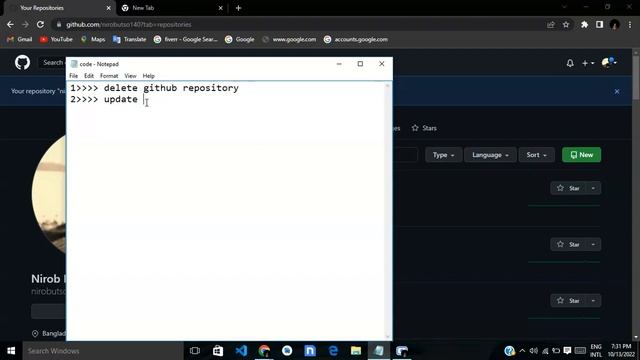The image size is (640, 360).
Task: Open Windows Start menu
Action: pyautogui.click(x=11, y=351)
